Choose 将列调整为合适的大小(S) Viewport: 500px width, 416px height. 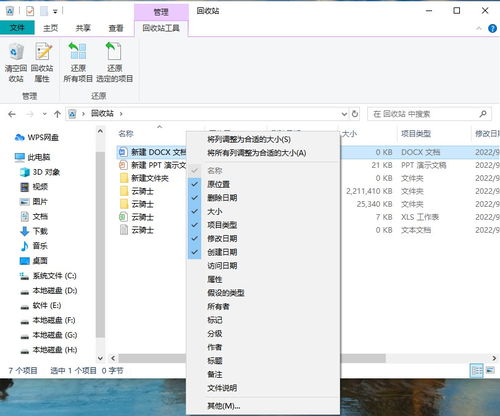pos(263,139)
